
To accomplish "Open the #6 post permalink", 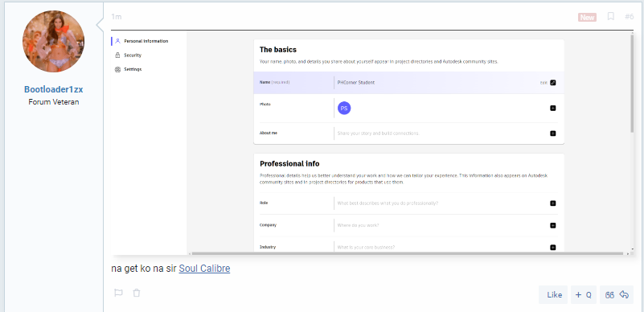I will click(x=630, y=16).
